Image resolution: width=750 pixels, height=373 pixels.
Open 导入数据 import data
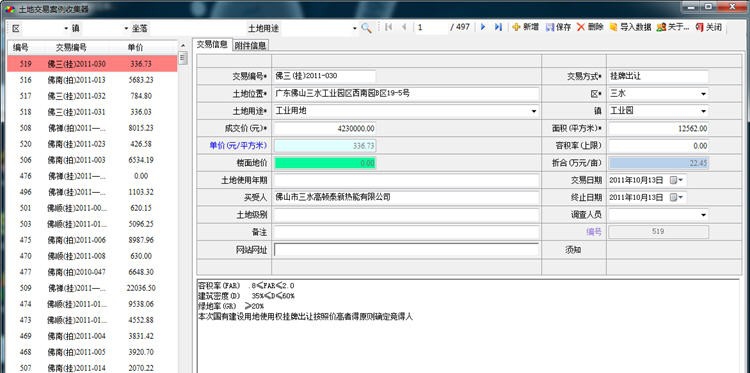[630, 27]
